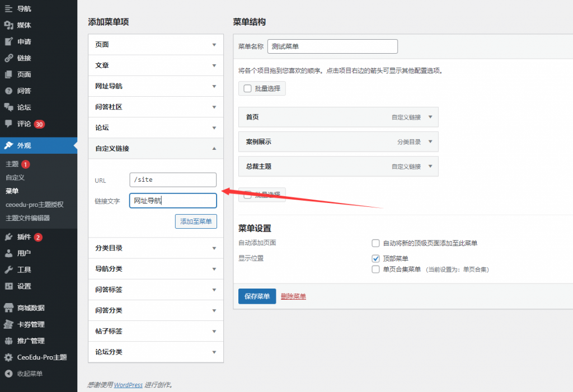Click the 链接 links chain icon
This screenshot has width=573, height=392.
point(8,58)
